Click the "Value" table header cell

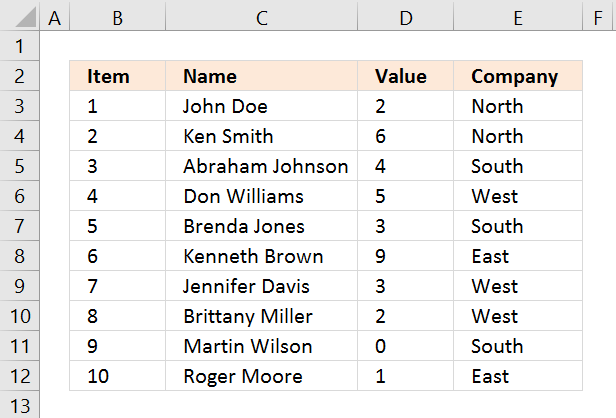[x=405, y=76]
